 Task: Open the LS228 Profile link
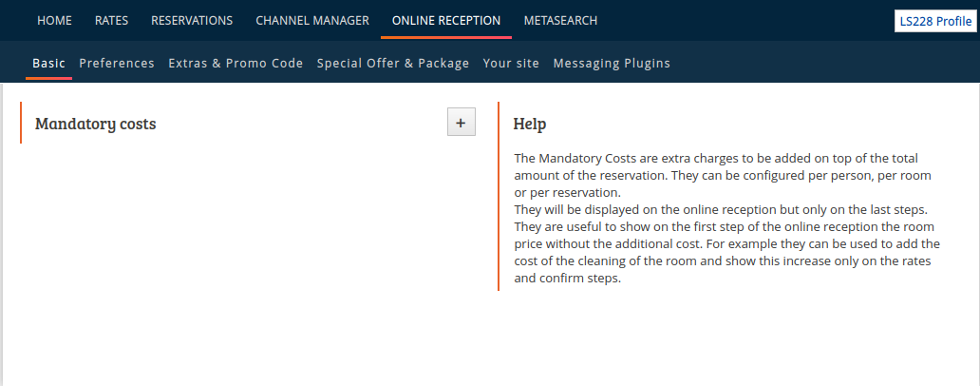pyautogui.click(x=935, y=21)
